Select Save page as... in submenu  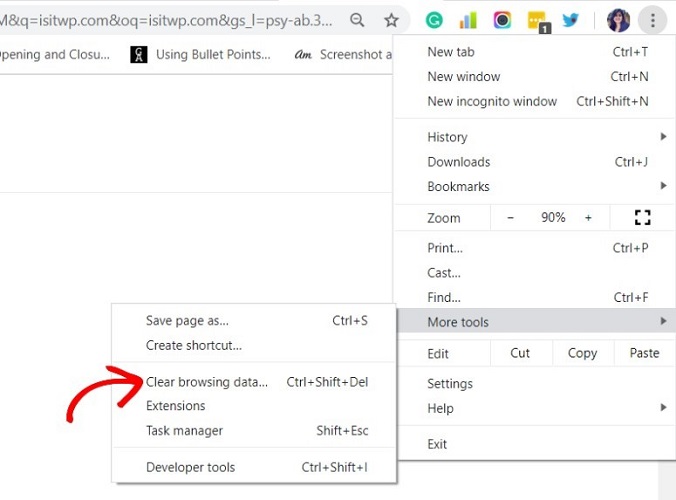(254, 321)
